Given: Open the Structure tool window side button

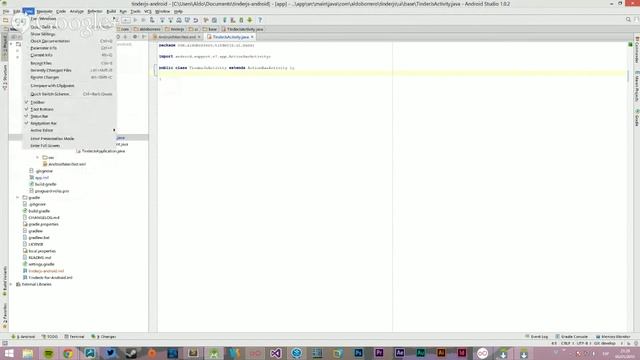Looking at the screenshot, I should [x=5, y=78].
